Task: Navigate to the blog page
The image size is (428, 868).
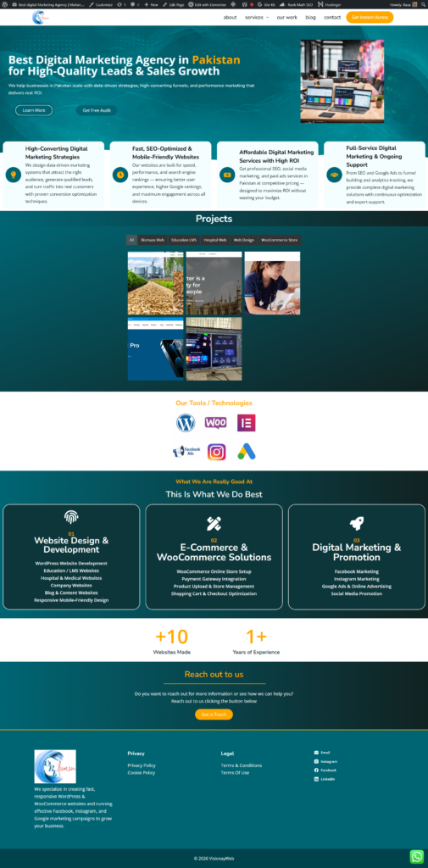Action: click(x=311, y=17)
